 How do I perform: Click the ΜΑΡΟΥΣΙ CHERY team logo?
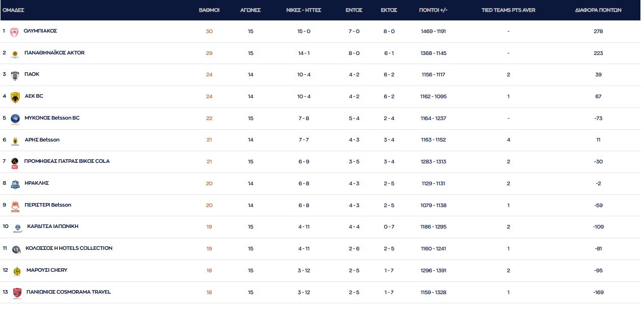point(17,271)
